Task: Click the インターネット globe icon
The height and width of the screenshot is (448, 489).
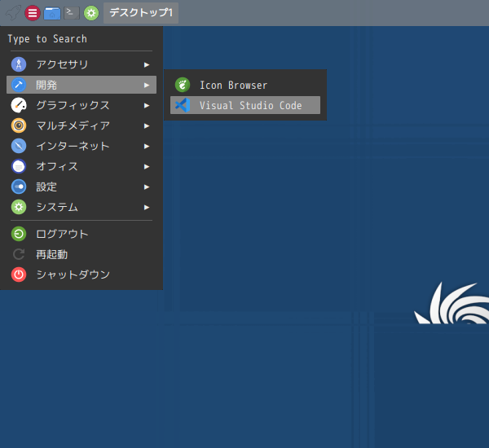Action: [19, 147]
